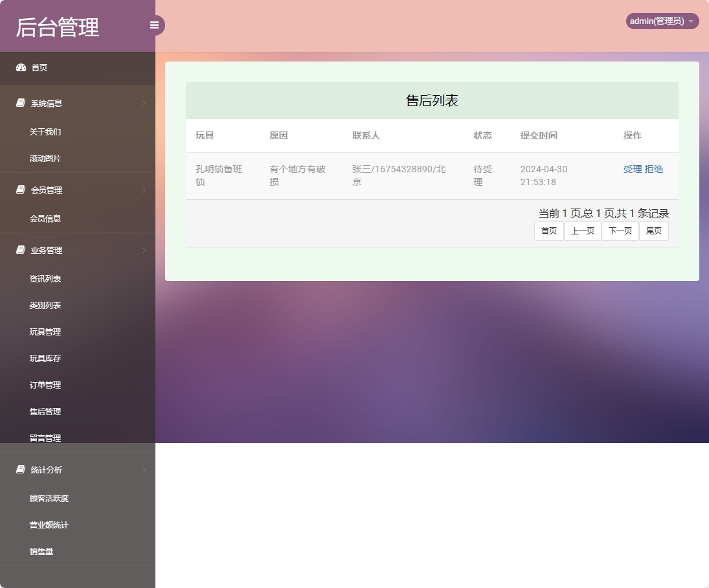This screenshot has width=709, height=588.
Task: Expand the 会员管理 section chevron
Action: [143, 189]
